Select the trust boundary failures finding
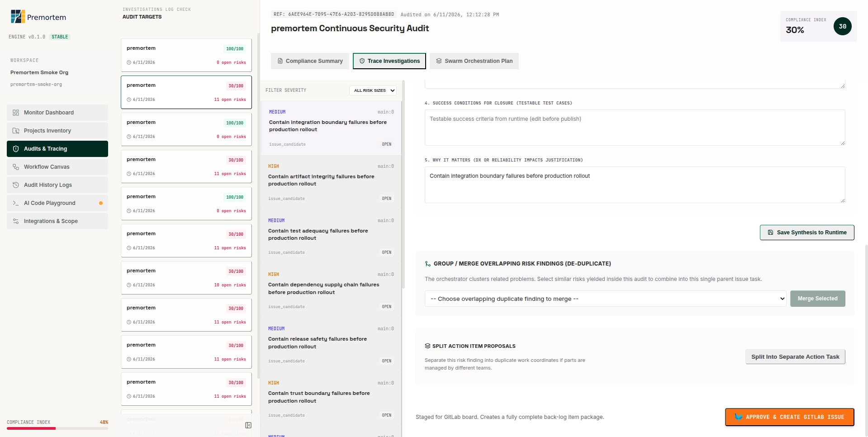868x437 pixels. 331,399
